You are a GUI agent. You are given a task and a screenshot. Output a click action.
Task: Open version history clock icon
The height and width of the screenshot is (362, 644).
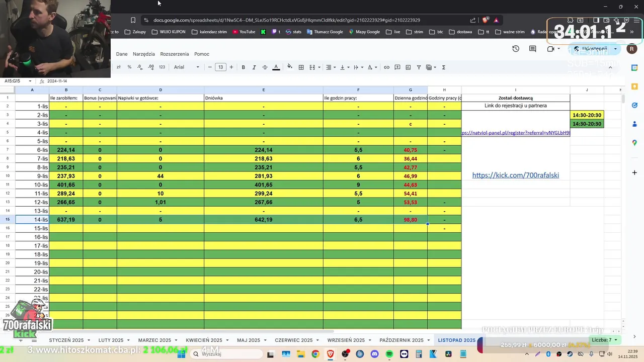tap(516, 49)
